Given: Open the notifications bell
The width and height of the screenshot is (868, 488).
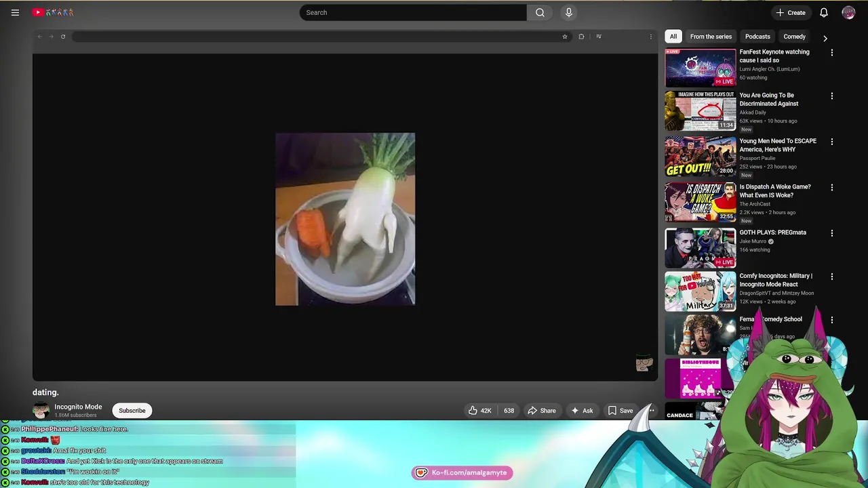Looking at the screenshot, I should click(824, 12).
